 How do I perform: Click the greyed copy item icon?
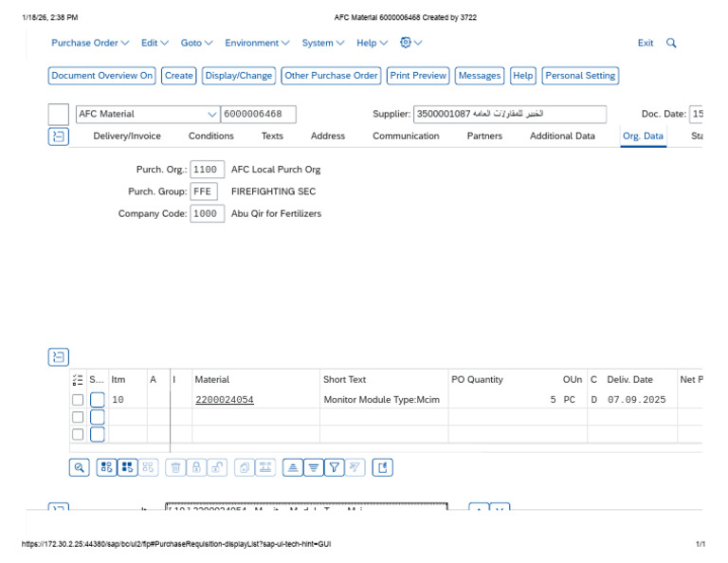pyautogui.click(x=245, y=467)
